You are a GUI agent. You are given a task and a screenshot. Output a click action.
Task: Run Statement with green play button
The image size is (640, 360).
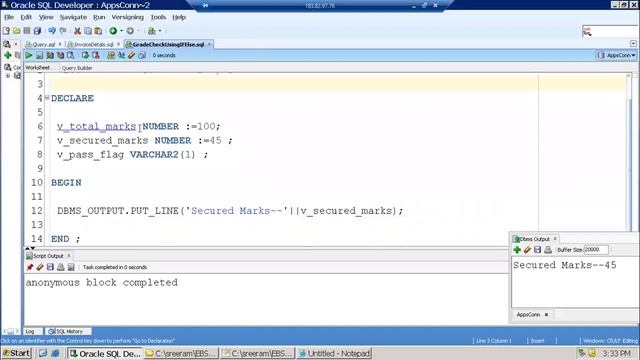[x=29, y=55]
